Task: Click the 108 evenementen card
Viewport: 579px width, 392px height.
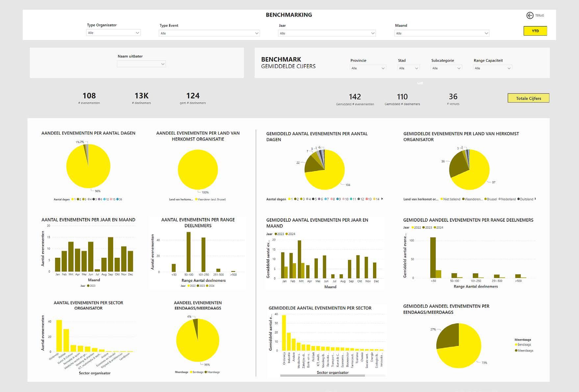Action: point(89,98)
